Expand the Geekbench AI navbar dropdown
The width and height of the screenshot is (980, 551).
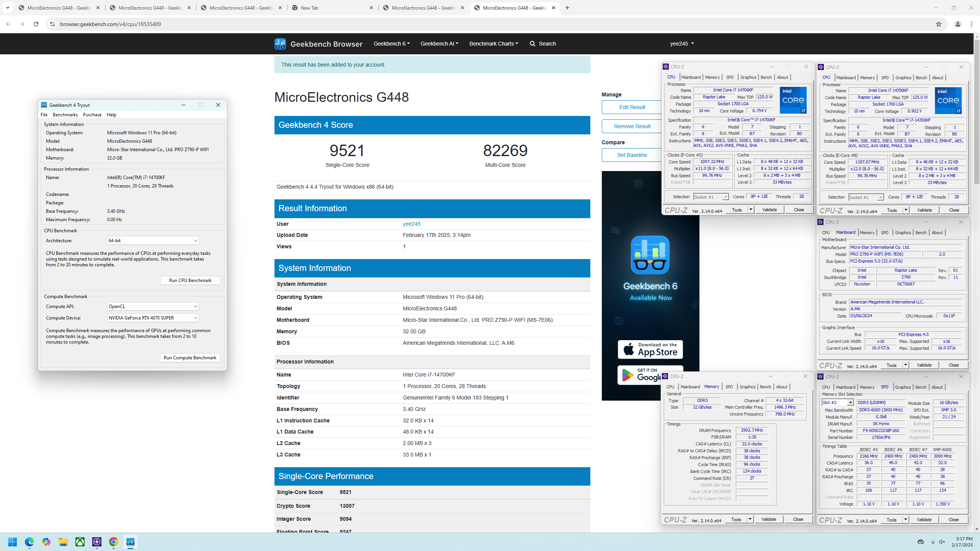click(439, 44)
